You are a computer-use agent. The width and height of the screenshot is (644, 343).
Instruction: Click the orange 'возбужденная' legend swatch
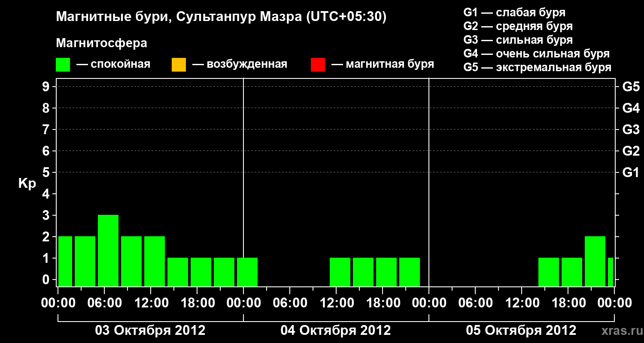click(x=179, y=65)
